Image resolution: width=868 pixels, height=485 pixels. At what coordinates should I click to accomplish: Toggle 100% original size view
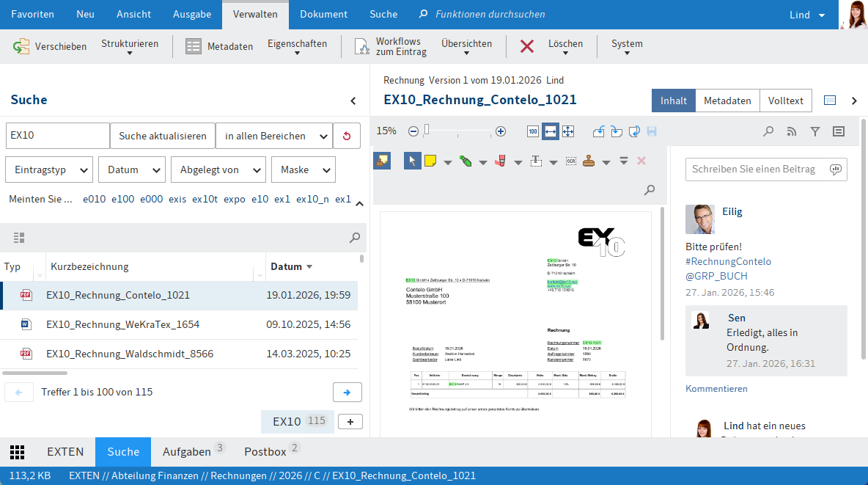tap(533, 131)
